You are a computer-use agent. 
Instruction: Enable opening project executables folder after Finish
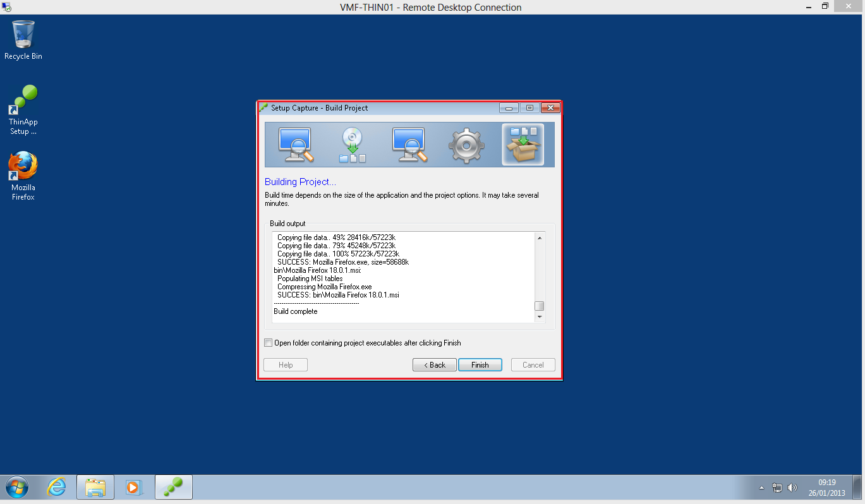coord(269,343)
